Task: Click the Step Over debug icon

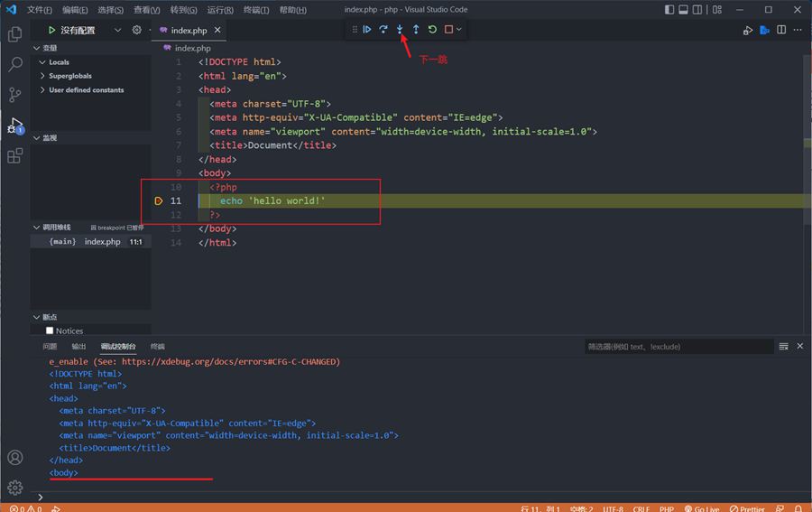Action: pos(383,30)
